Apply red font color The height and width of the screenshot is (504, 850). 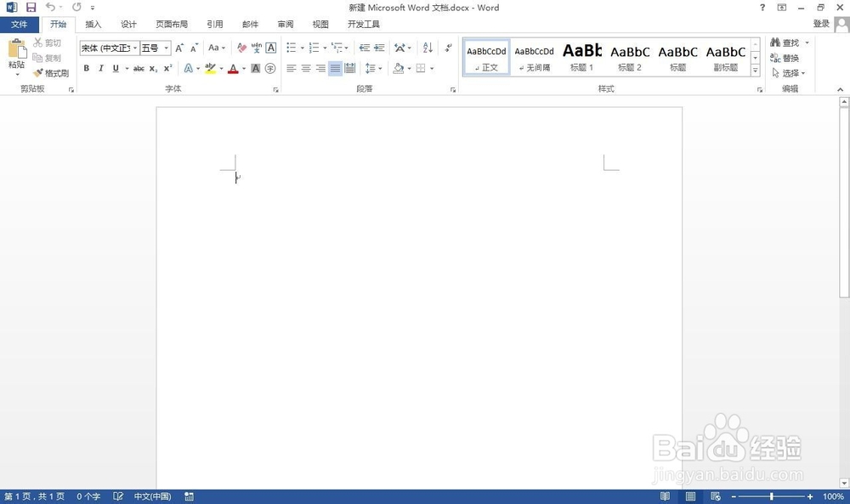coord(233,68)
